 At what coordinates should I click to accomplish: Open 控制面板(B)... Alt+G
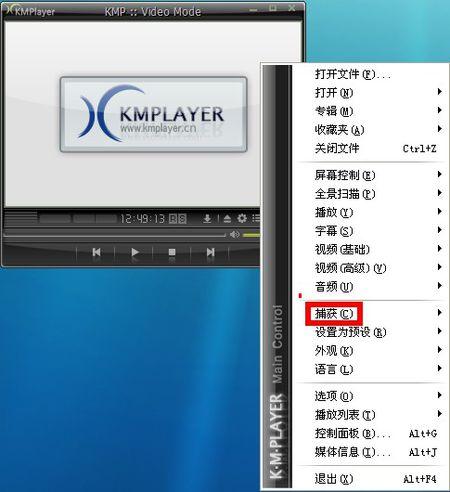tap(371, 433)
